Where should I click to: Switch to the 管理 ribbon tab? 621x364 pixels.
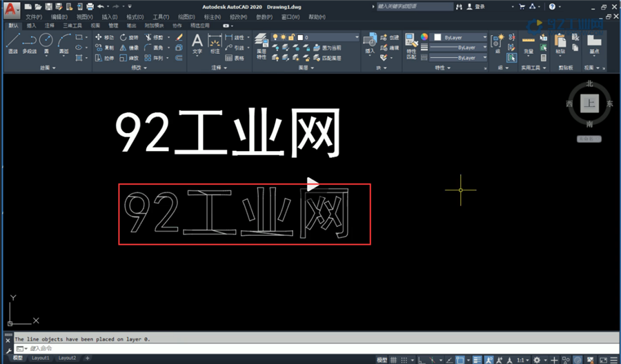click(x=113, y=26)
